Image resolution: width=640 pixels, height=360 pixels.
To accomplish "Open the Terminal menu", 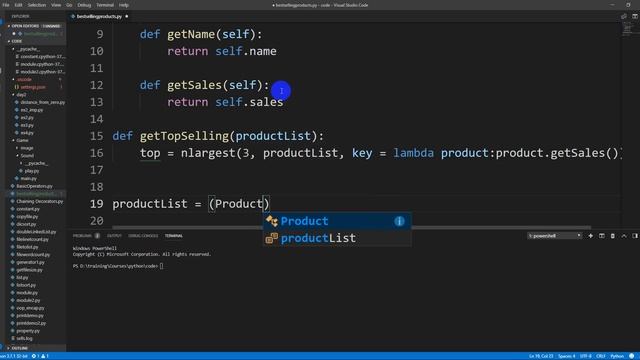I will coord(105,5).
